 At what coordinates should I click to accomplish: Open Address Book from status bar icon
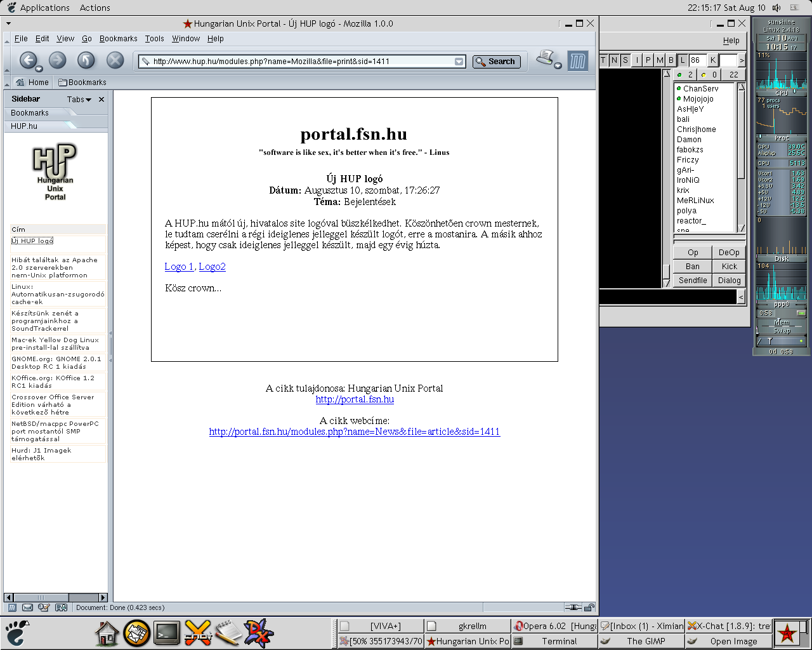click(61, 607)
